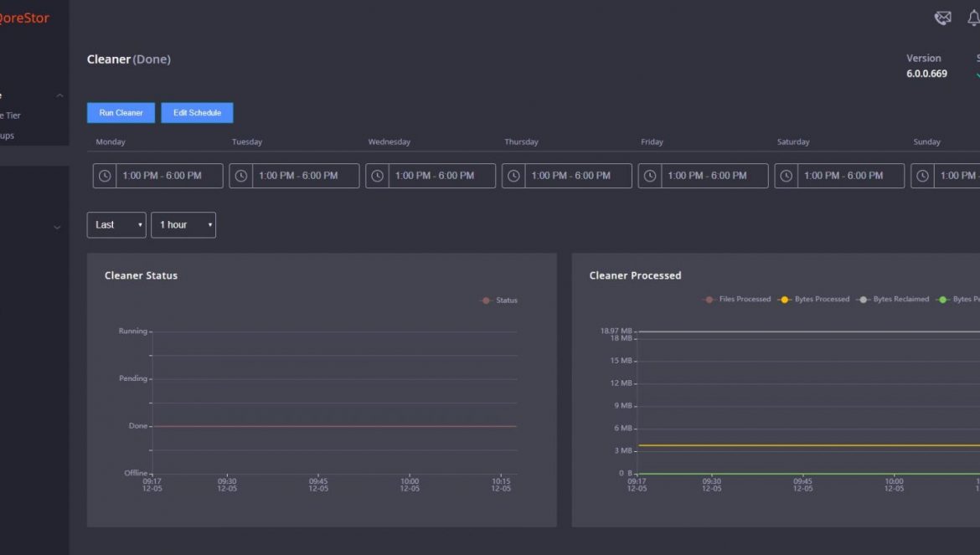Click the Thursday column header
The image size is (980, 555).
pos(521,141)
